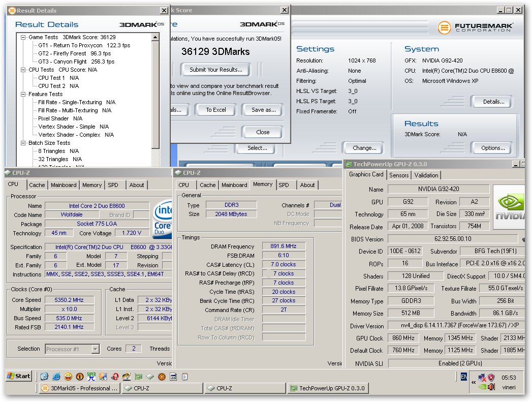The width and height of the screenshot is (532, 402).
Task: Click the orange Result Details title icon
Action: pyautogui.click(x=12, y=11)
